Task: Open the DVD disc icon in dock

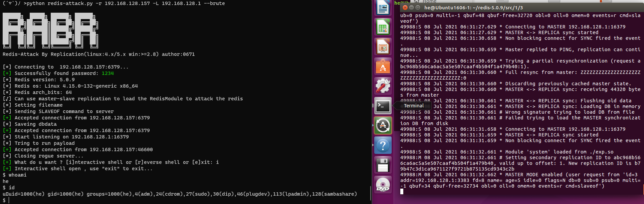Action: (383, 185)
